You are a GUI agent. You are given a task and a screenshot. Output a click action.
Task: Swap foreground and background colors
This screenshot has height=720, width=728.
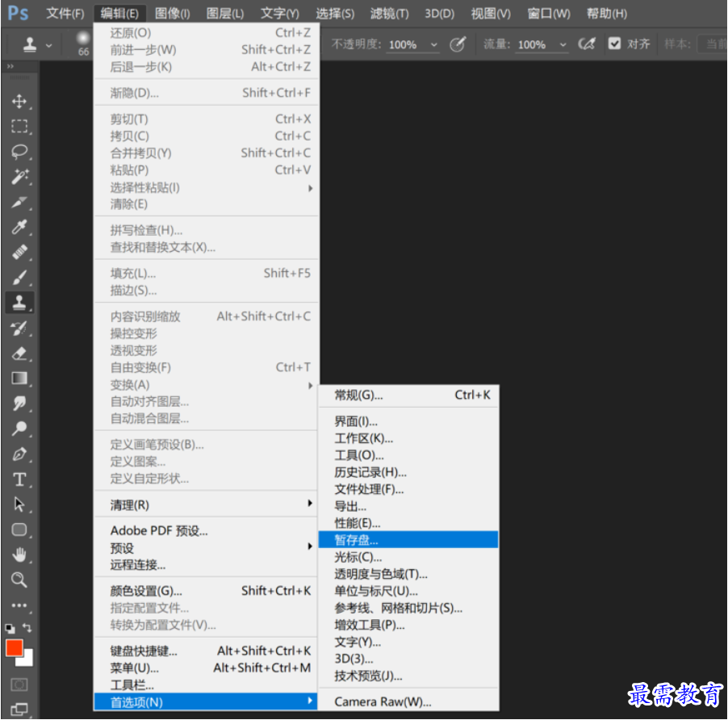(27, 628)
